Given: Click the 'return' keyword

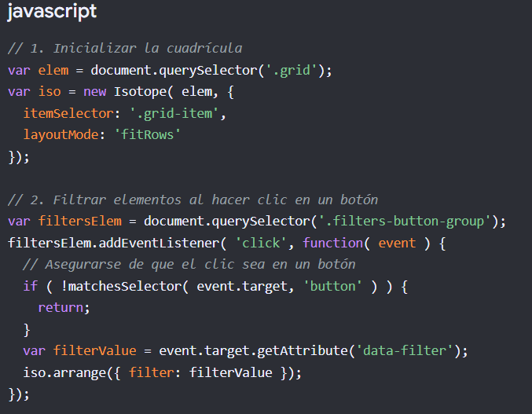Looking at the screenshot, I should click(61, 307).
